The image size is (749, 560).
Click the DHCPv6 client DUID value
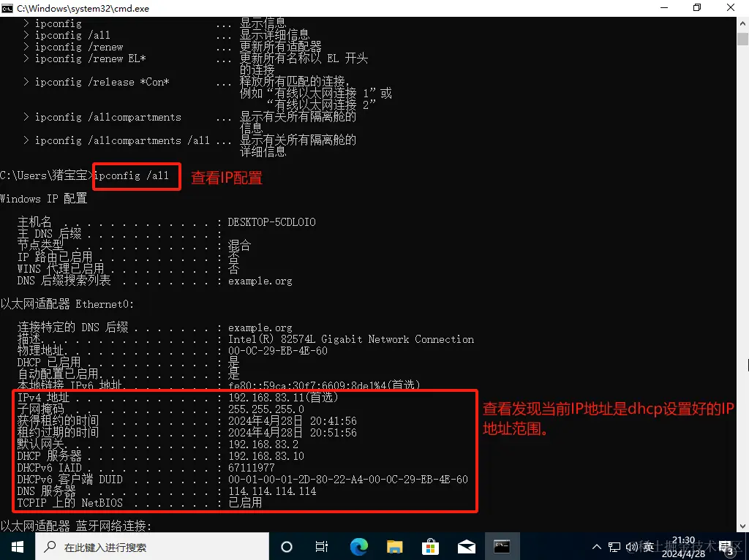(x=347, y=480)
